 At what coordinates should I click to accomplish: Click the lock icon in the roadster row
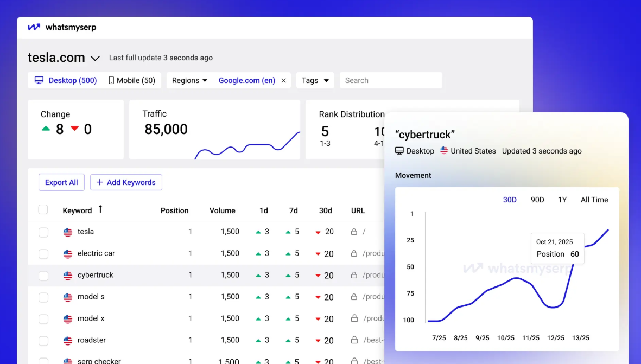[x=354, y=340]
